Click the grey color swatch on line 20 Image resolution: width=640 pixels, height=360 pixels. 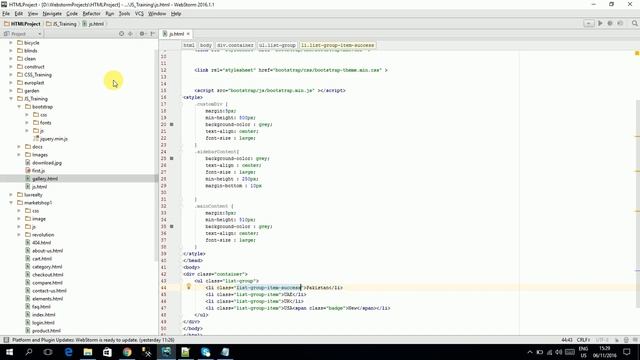[172, 124]
